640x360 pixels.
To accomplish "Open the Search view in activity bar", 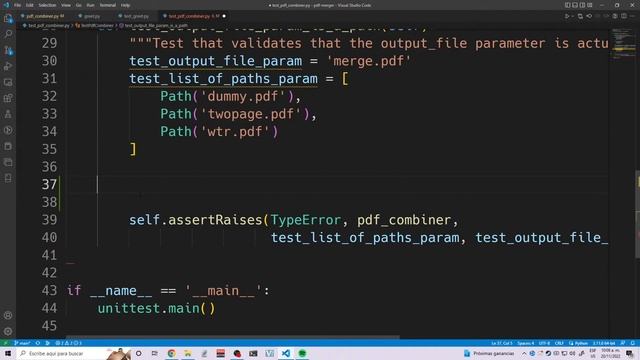I will tap(8, 34).
